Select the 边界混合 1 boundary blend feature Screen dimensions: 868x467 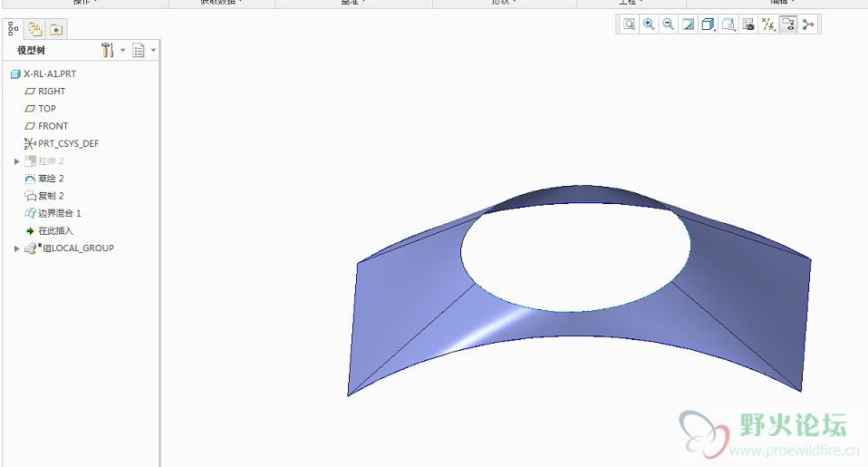tap(53, 213)
